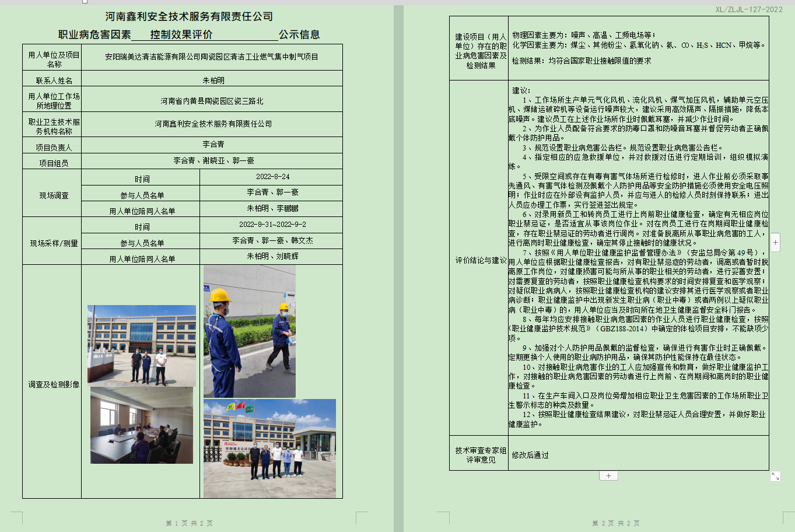Click the group photo with flags at gate

click(269, 448)
